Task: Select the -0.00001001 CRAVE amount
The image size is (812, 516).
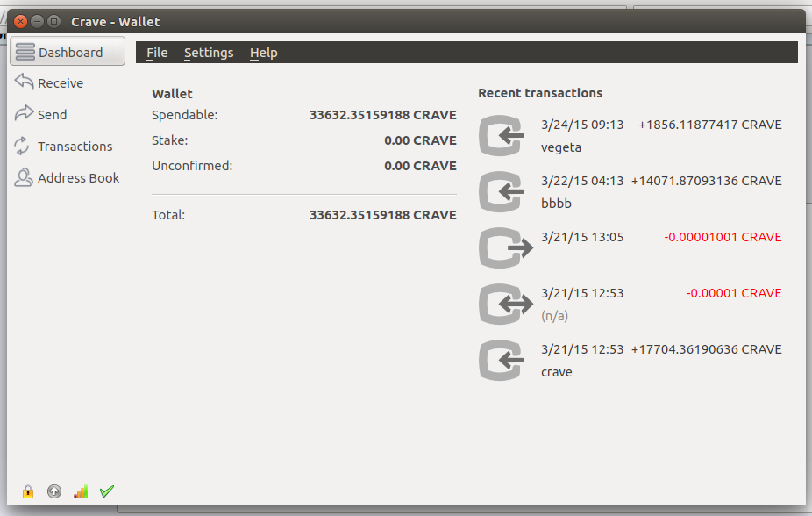Action: tap(723, 237)
